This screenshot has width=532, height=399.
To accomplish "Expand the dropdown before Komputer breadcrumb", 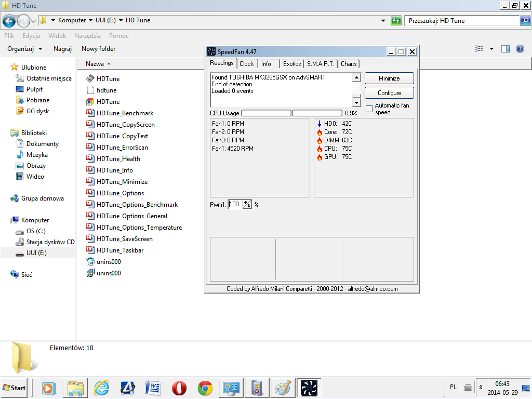I will click(53, 20).
